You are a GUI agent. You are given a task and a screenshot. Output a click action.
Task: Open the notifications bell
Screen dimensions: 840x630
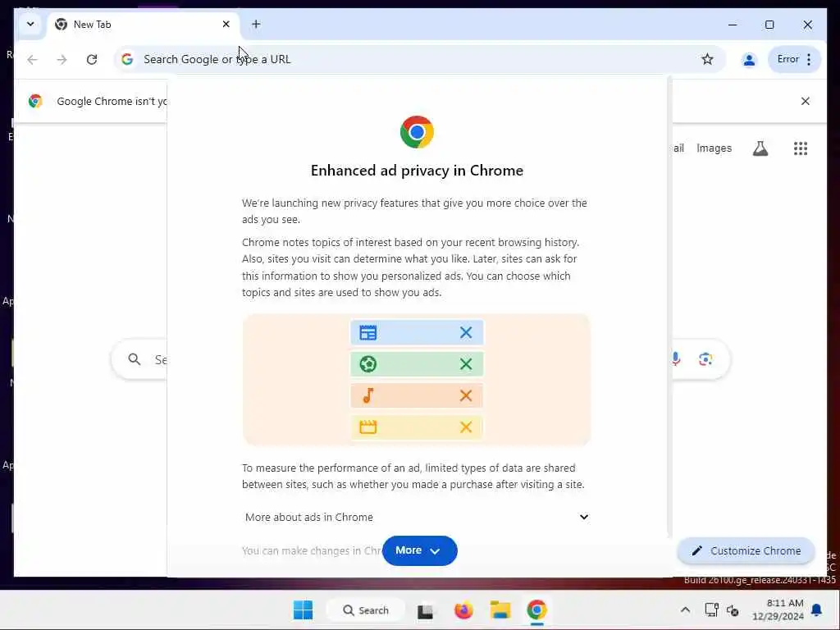click(816, 610)
